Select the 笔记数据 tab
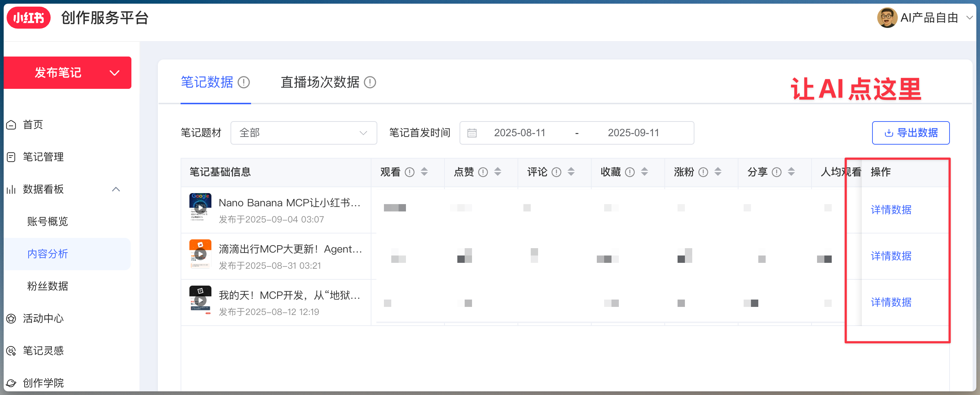Viewport: 980px width, 395px height. pyautogui.click(x=207, y=82)
